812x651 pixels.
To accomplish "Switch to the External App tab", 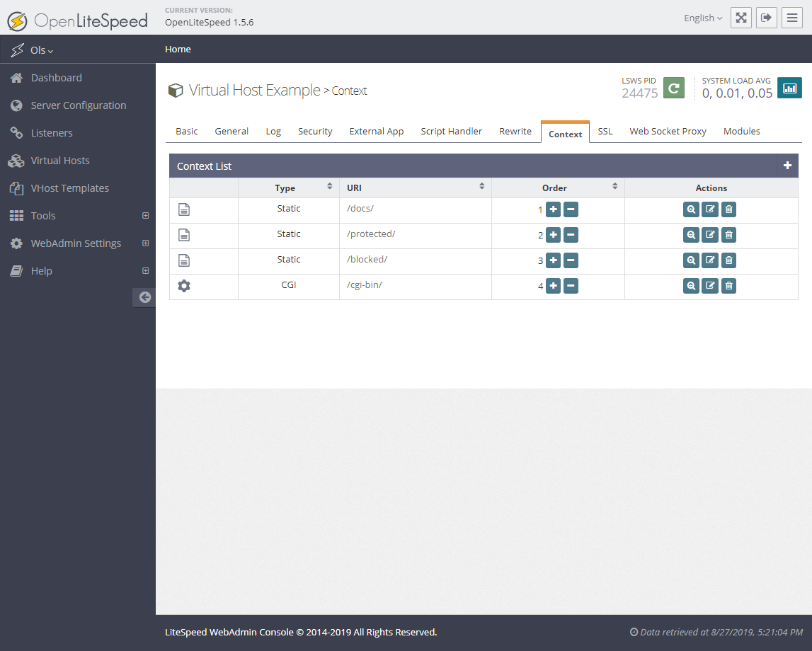I will [377, 132].
